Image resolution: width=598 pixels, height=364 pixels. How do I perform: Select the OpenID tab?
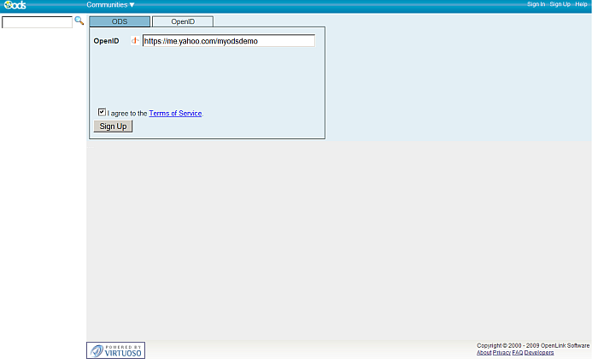click(183, 21)
